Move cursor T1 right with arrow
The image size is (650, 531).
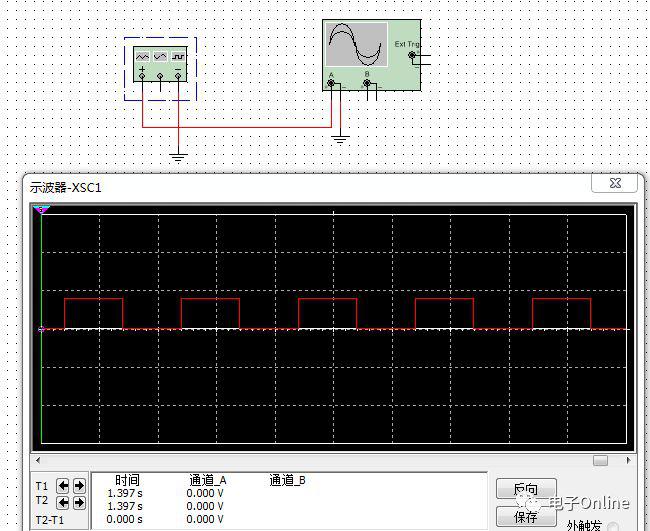[x=79, y=487]
